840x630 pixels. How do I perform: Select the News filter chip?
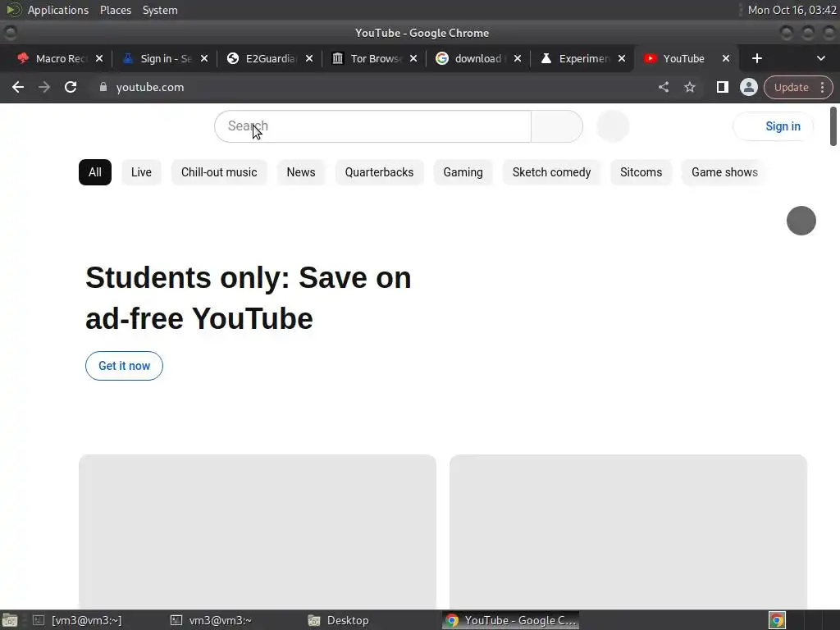tap(301, 172)
